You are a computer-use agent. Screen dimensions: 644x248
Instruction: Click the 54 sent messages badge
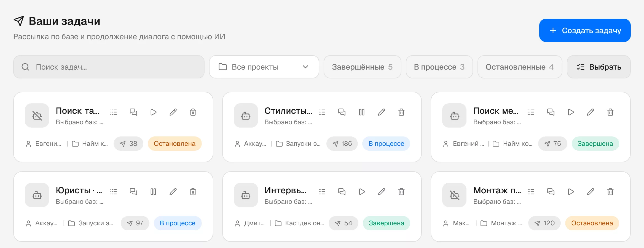(x=344, y=223)
